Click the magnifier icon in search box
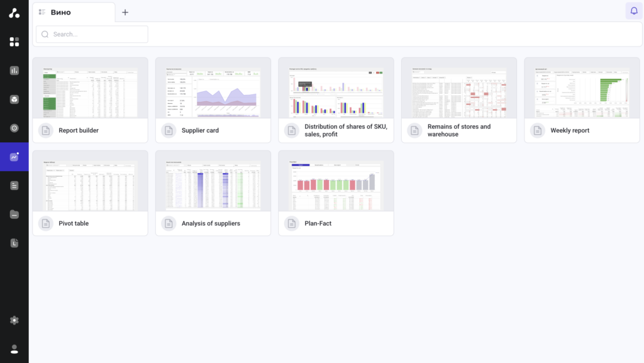The image size is (644, 363). point(45,34)
